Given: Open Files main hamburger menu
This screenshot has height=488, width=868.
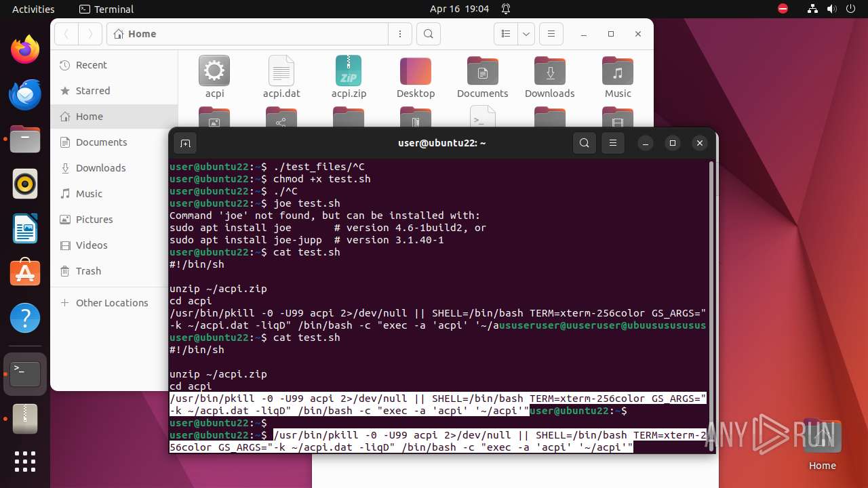Looking at the screenshot, I should click(551, 34).
